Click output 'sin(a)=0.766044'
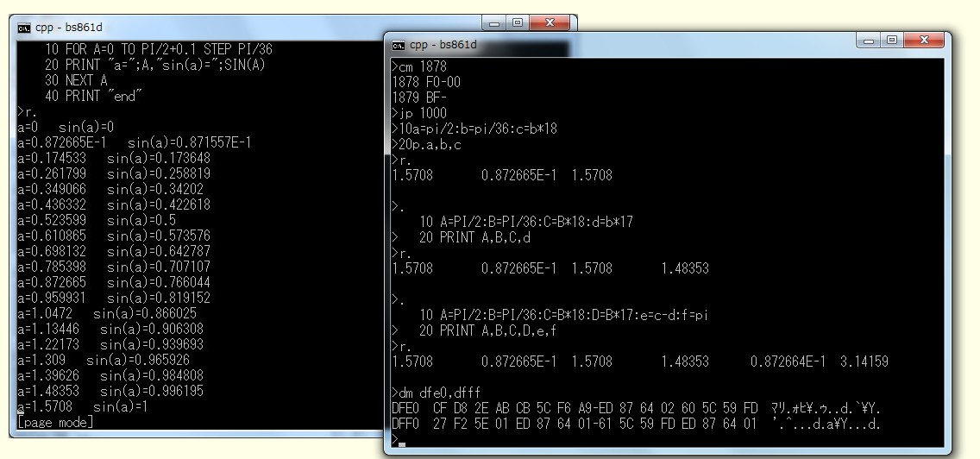The height and width of the screenshot is (459, 980). 159,282
